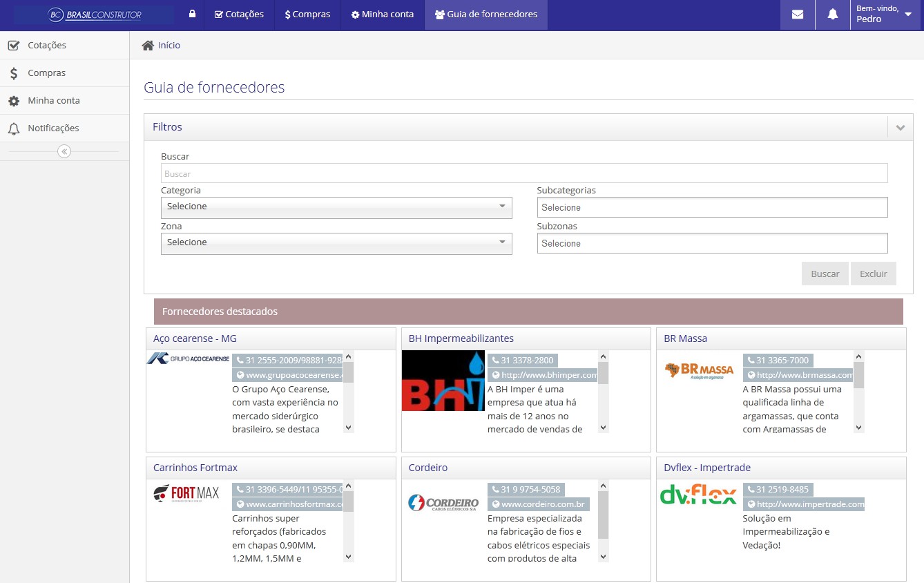Open http://www.brmassa.com website link

click(798, 375)
